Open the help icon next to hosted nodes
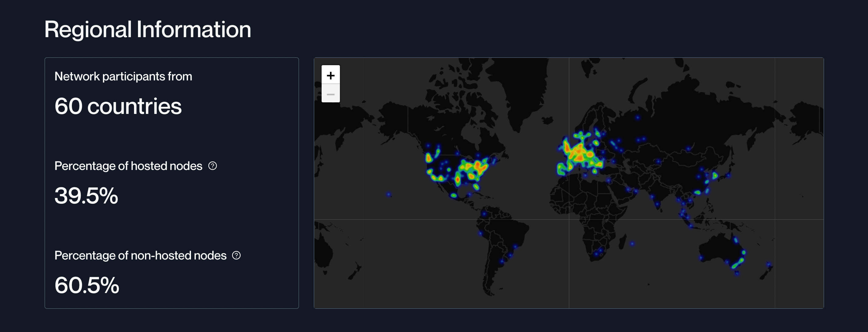The width and height of the screenshot is (868, 332). [213, 166]
